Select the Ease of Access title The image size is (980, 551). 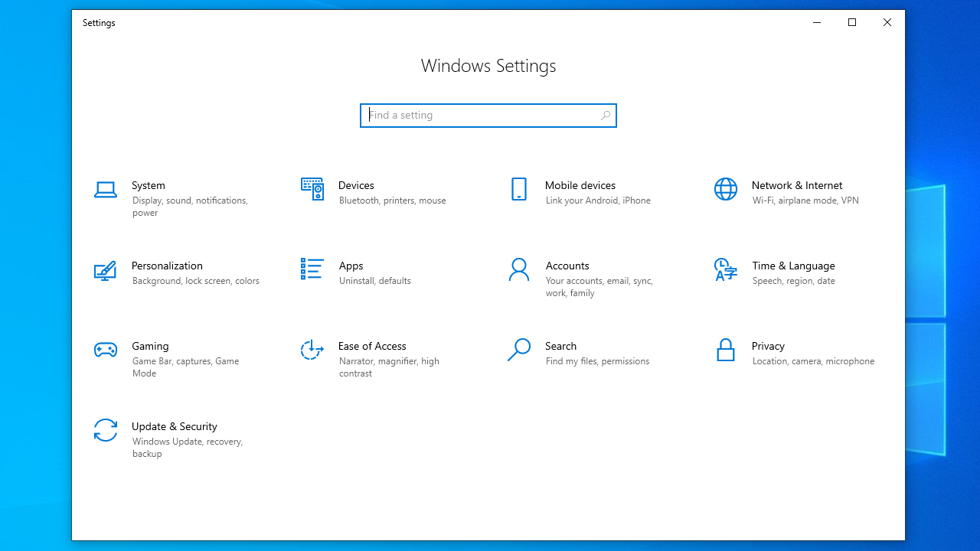pos(372,346)
